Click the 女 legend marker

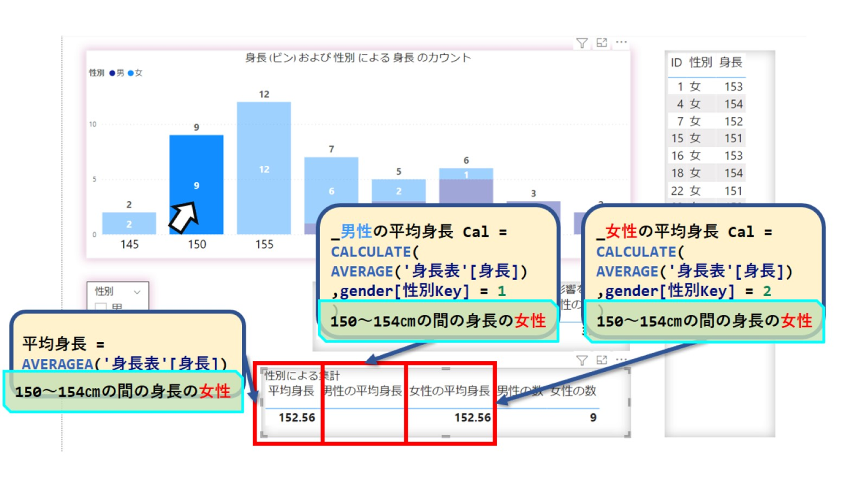click(131, 73)
